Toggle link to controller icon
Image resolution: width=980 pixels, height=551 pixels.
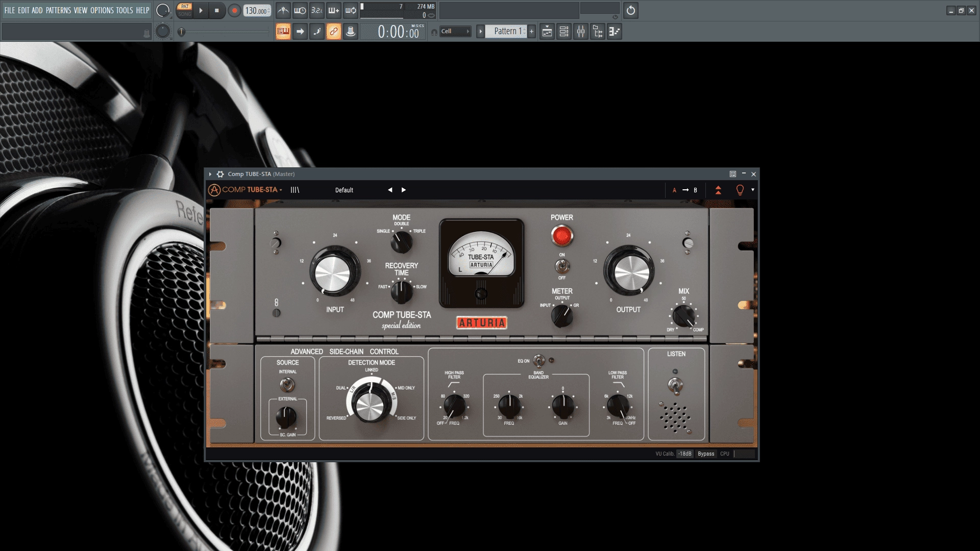(x=334, y=32)
